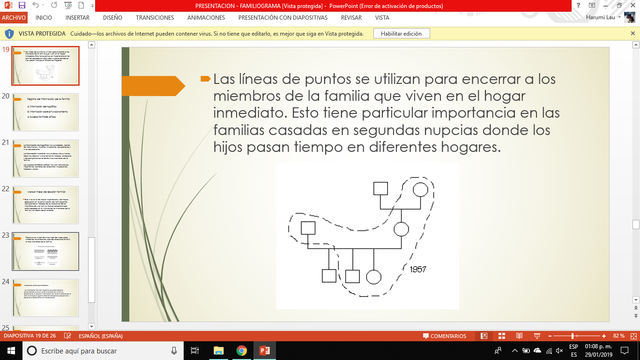The image size is (640, 360).
Task: Open the REVISAR ribbon tab
Action: (x=351, y=18)
